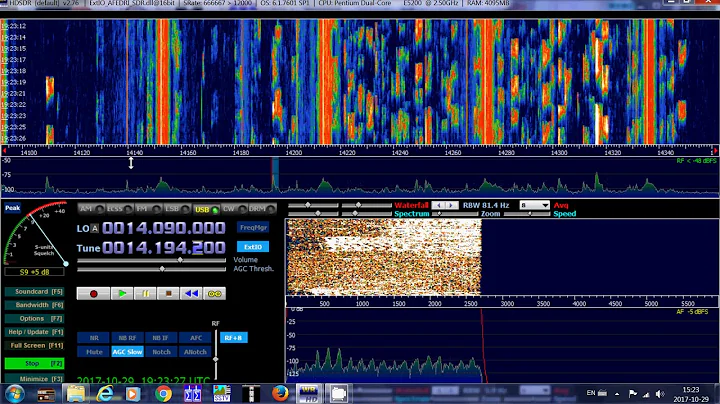Select ECSS demodulation mode

(119, 209)
